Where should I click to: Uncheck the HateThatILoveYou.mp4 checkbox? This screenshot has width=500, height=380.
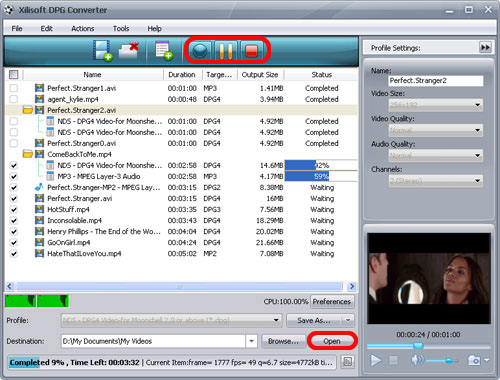tap(14, 253)
